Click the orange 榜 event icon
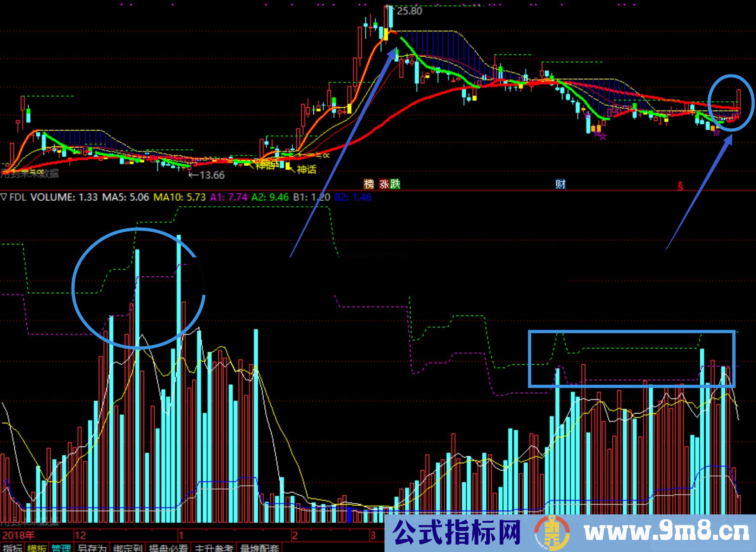756x552 pixels. (x=369, y=184)
